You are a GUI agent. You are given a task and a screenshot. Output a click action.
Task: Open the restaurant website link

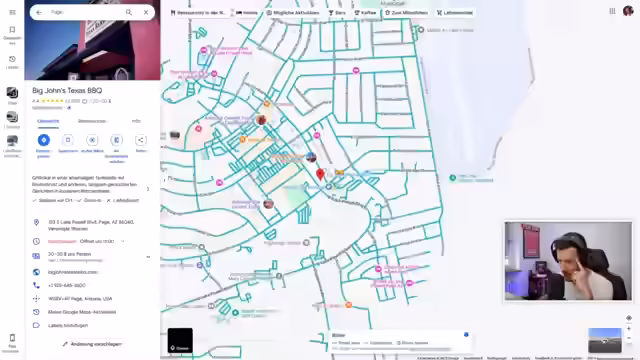tap(73, 272)
